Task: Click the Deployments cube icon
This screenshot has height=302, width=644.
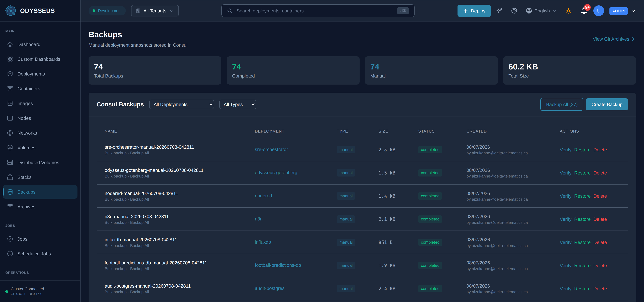Action: pos(10,74)
